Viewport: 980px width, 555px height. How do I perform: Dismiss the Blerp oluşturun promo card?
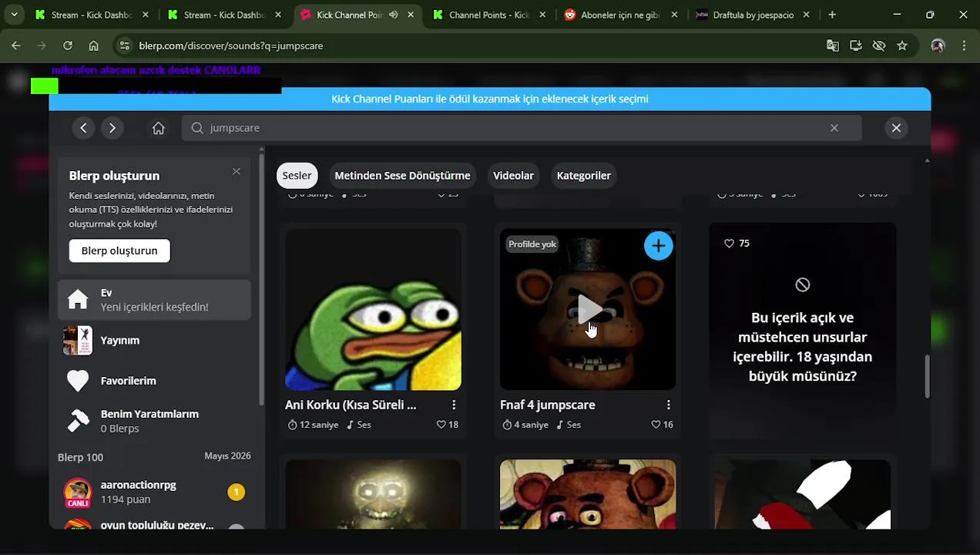click(237, 171)
